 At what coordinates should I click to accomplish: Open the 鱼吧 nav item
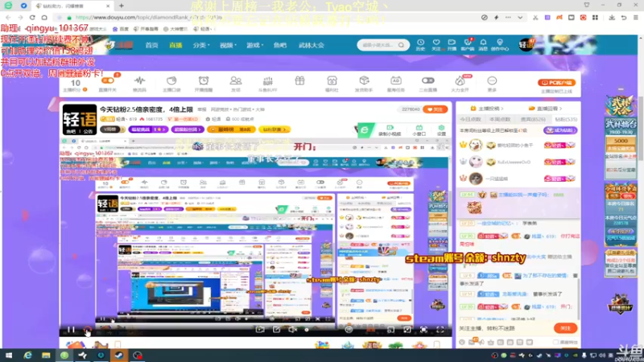pyautogui.click(x=280, y=45)
